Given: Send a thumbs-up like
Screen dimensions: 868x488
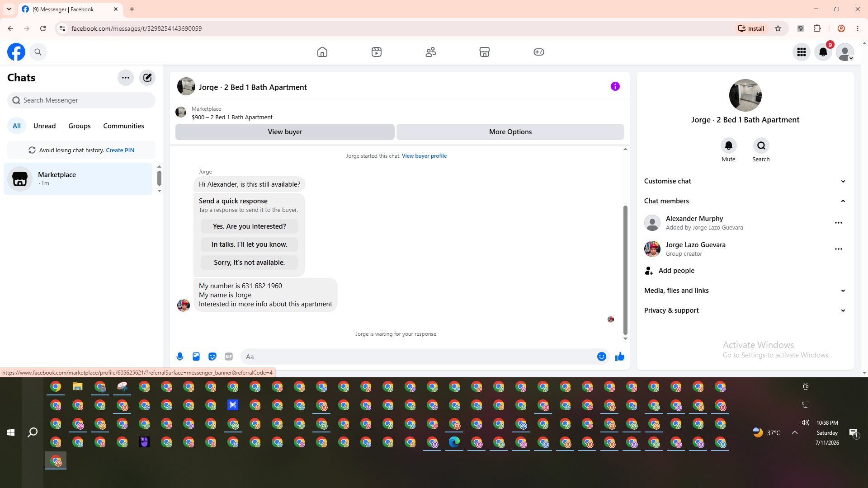Looking at the screenshot, I should 620,357.
